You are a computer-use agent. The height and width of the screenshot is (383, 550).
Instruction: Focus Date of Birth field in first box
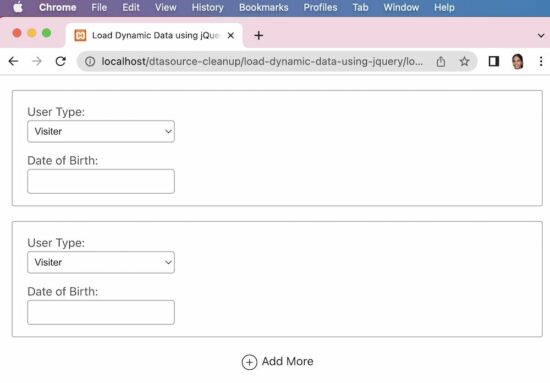pos(101,181)
